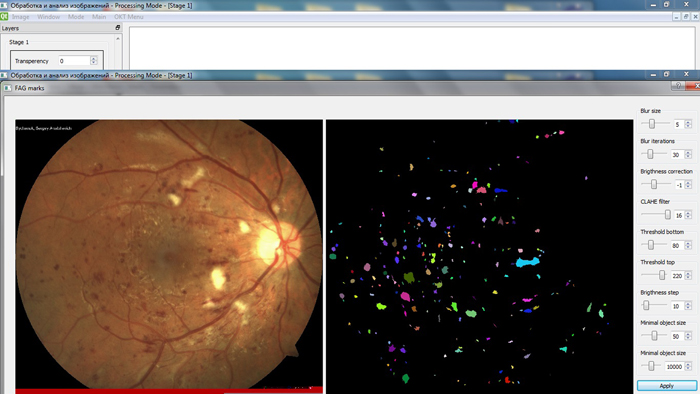Click the Brightness correction spinner arrows
The width and height of the screenshot is (700, 394).
coord(688,185)
